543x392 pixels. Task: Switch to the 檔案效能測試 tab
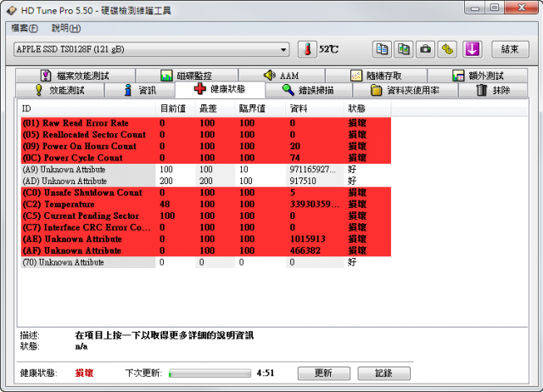click(x=76, y=76)
